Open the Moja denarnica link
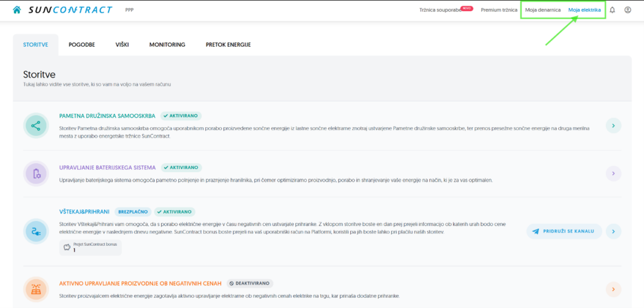Screen dimensions: 644x308 point(543,10)
